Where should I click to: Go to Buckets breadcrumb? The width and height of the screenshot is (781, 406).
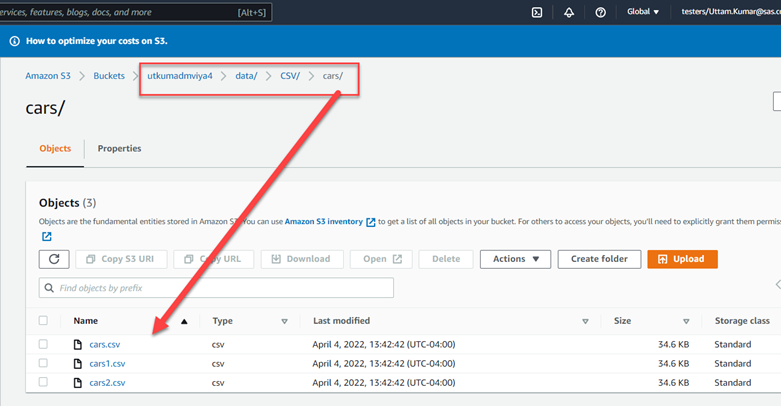pos(109,76)
